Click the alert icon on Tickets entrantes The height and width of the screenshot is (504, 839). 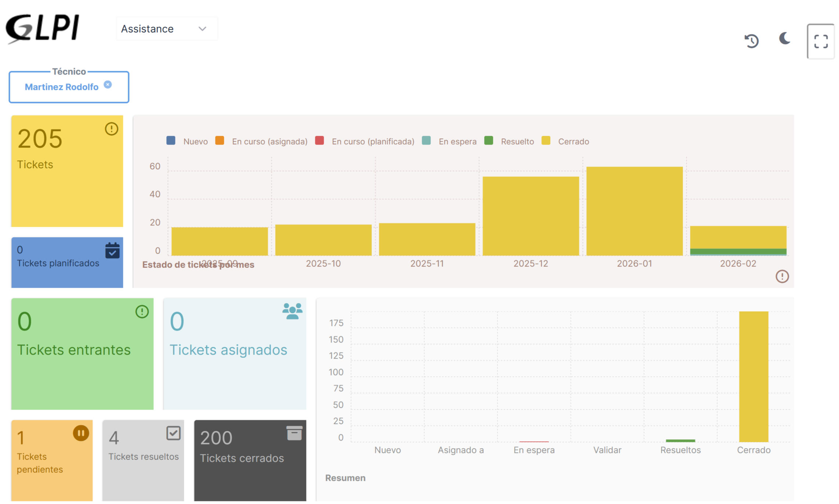(x=142, y=312)
